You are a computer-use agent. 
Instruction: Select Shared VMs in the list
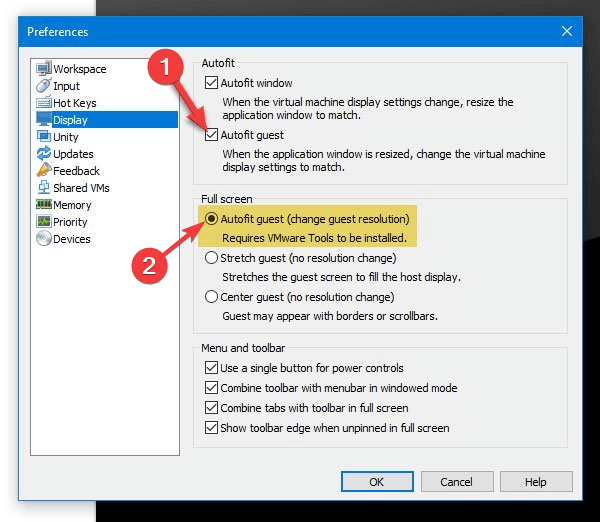click(81, 188)
